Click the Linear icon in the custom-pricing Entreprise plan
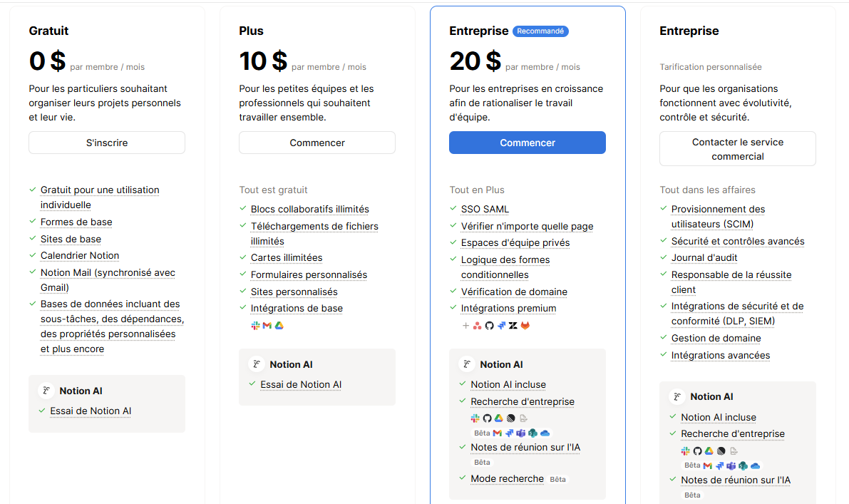This screenshot has height=504, width=849. (x=721, y=451)
